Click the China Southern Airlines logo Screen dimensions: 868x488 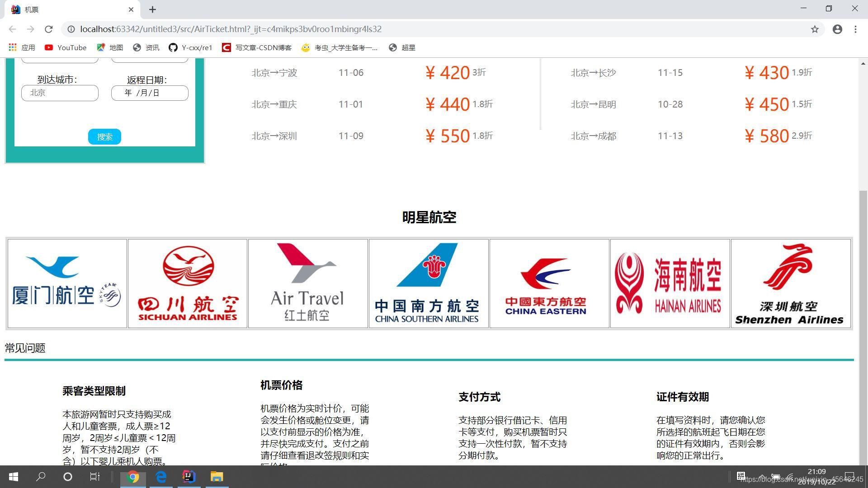coord(429,283)
